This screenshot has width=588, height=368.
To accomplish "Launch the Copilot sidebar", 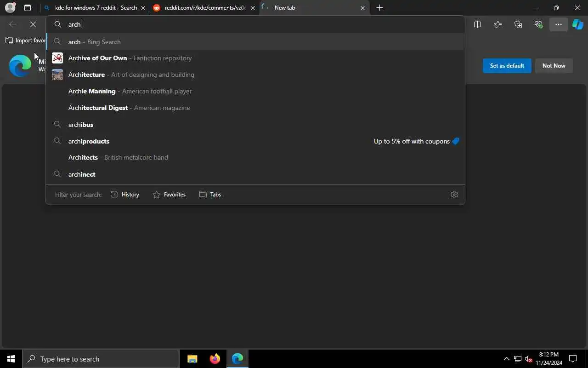I will pos(578,24).
